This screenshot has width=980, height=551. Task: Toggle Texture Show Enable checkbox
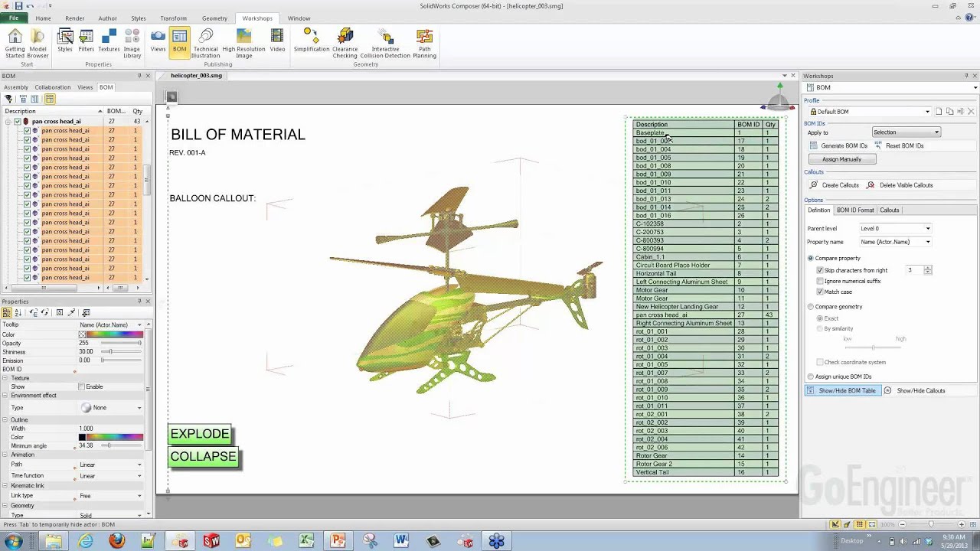click(81, 386)
